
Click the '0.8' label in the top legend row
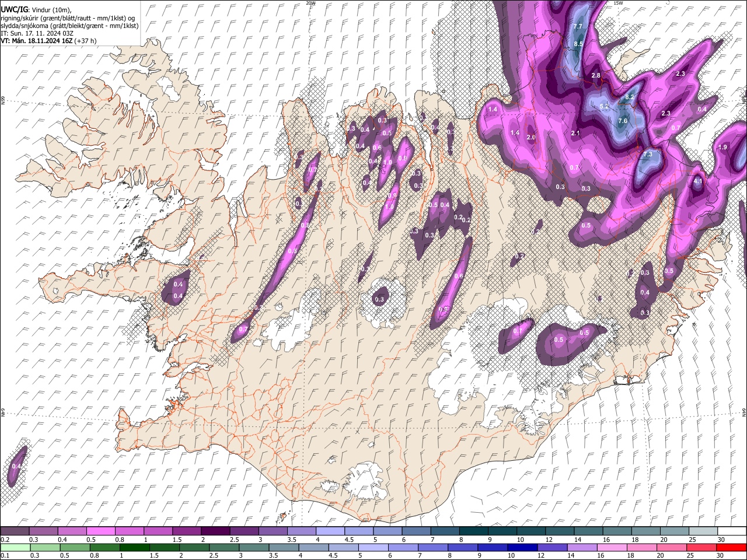coord(119,540)
